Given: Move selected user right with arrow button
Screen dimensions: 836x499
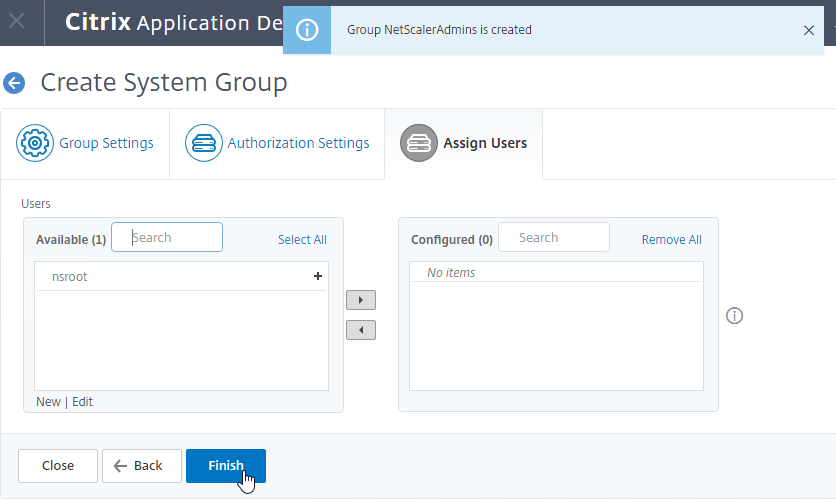Looking at the screenshot, I should point(361,300).
